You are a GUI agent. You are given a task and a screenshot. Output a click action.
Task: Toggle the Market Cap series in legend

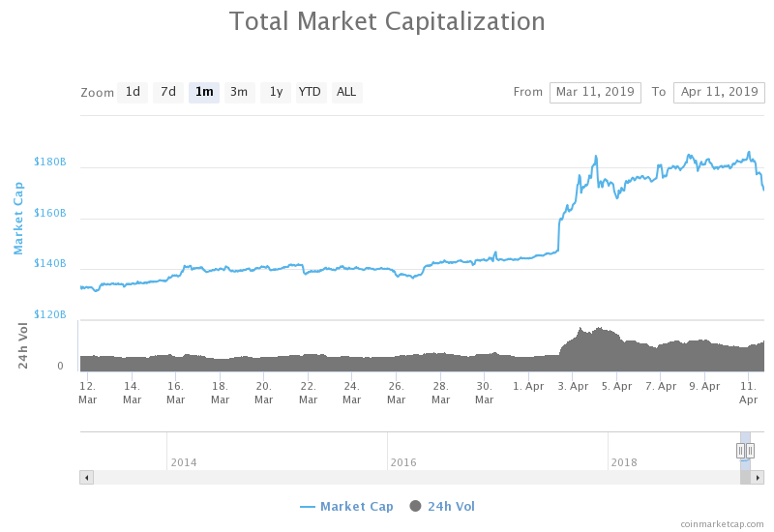click(346, 506)
